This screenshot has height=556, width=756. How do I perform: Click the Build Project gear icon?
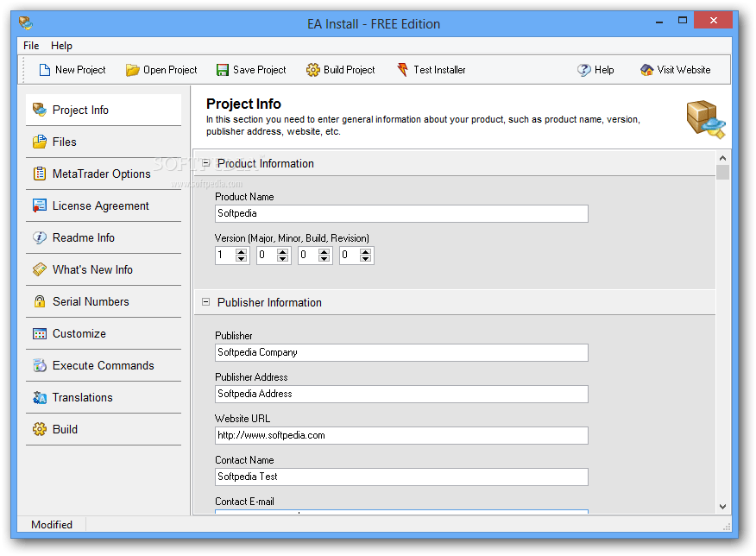(x=313, y=70)
